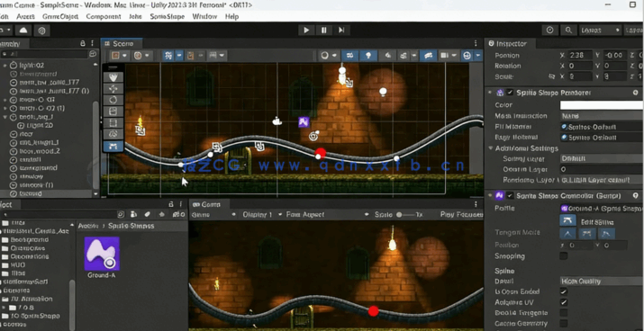Open the Scene effects dropdown arrow
The width and height of the screenshot is (644, 331).
[x=414, y=56]
